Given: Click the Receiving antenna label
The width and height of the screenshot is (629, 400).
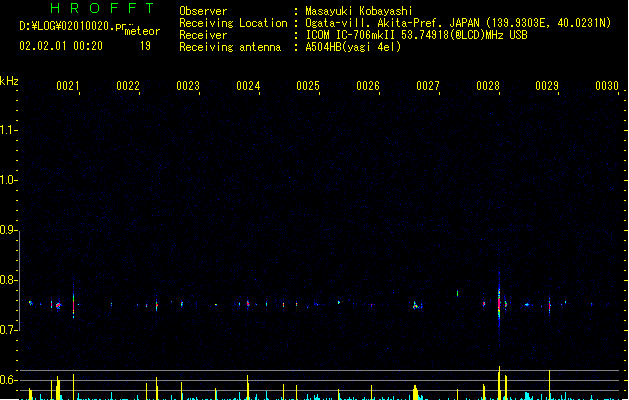Looking at the screenshot, I should click(x=230, y=47).
